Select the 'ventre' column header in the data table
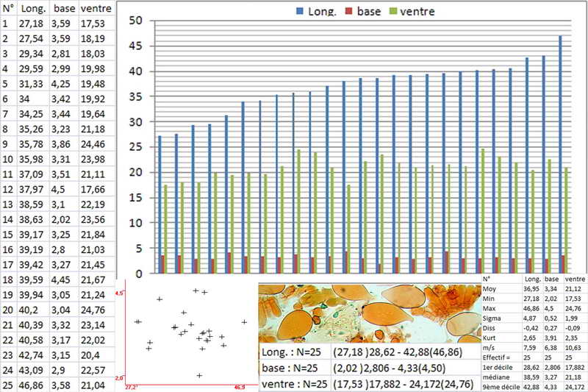 (96, 8)
